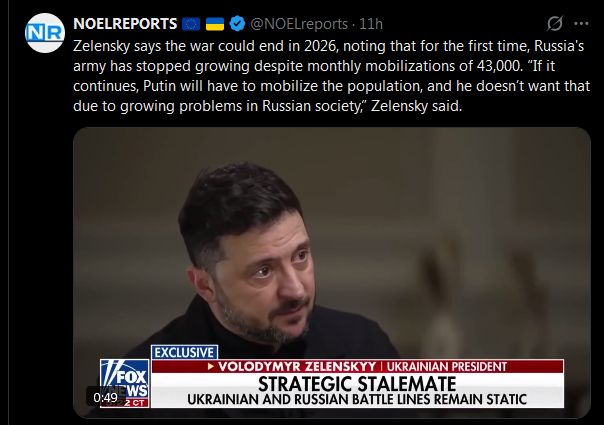The image size is (604, 425).
Task: Click the tweet text mentioning 2026
Action: 331,76
